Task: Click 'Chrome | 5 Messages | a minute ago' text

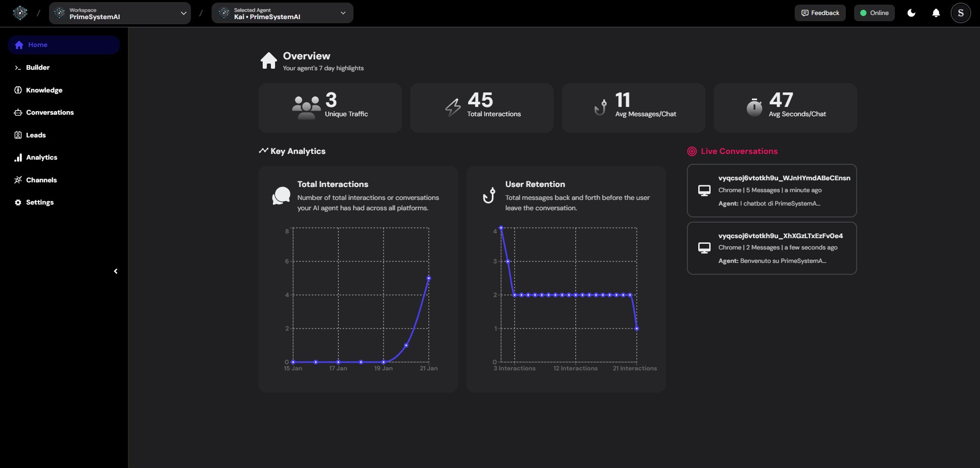Action: pyautogui.click(x=770, y=190)
